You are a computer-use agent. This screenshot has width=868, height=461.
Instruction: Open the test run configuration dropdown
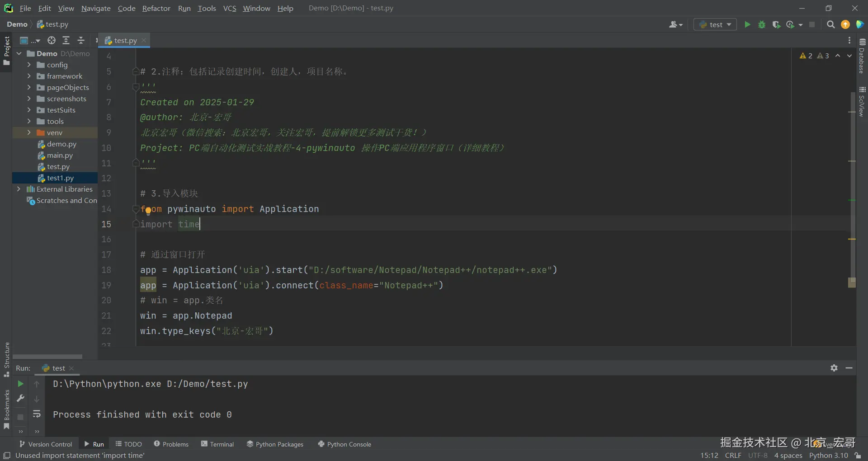[x=715, y=24]
